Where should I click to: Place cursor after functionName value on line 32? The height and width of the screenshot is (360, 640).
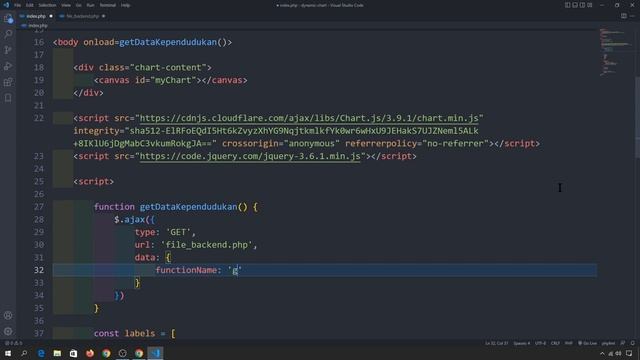point(242,270)
